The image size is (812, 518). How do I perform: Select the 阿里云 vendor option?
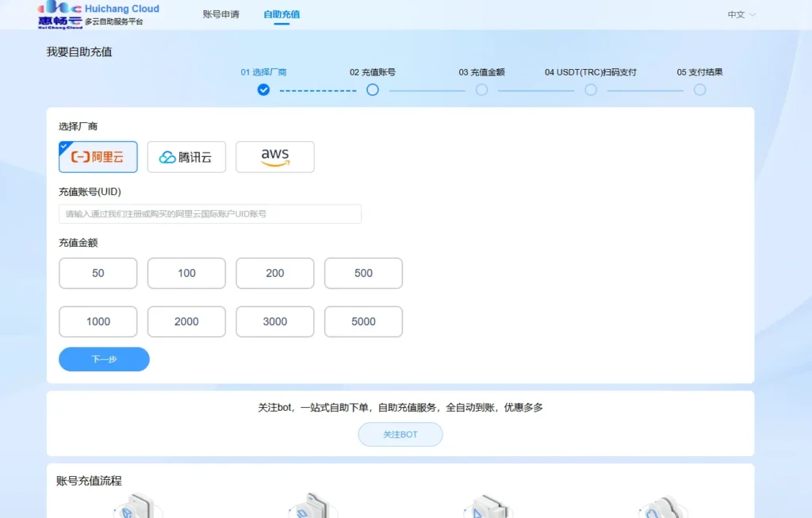(98, 157)
